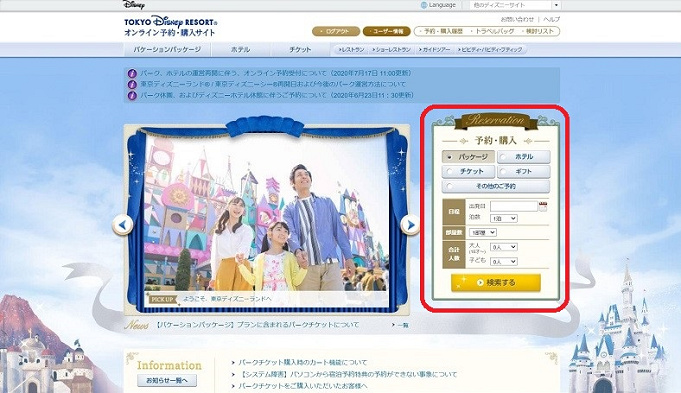Select the パッケージ radio option
The height and width of the screenshot is (393, 681).
coord(468,157)
